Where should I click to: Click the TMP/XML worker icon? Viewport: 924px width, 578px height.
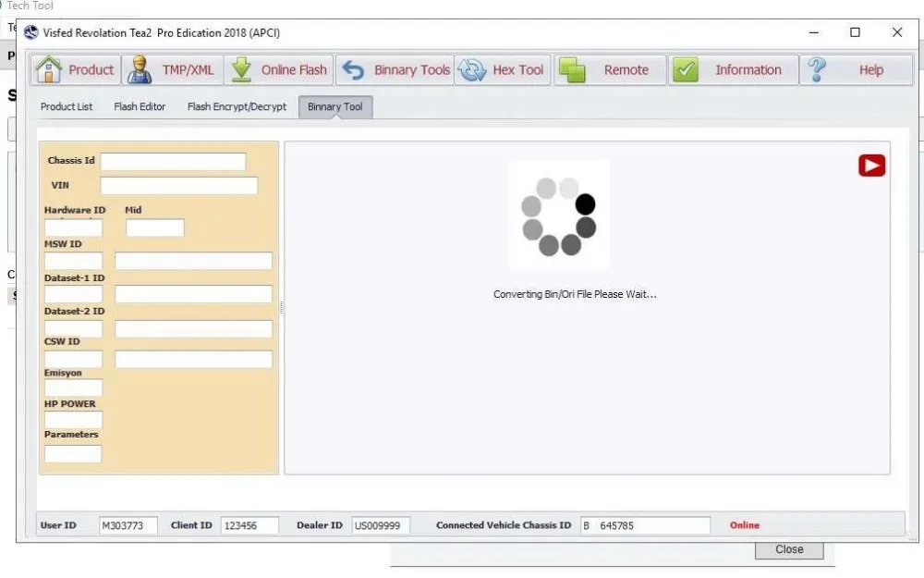(x=140, y=69)
